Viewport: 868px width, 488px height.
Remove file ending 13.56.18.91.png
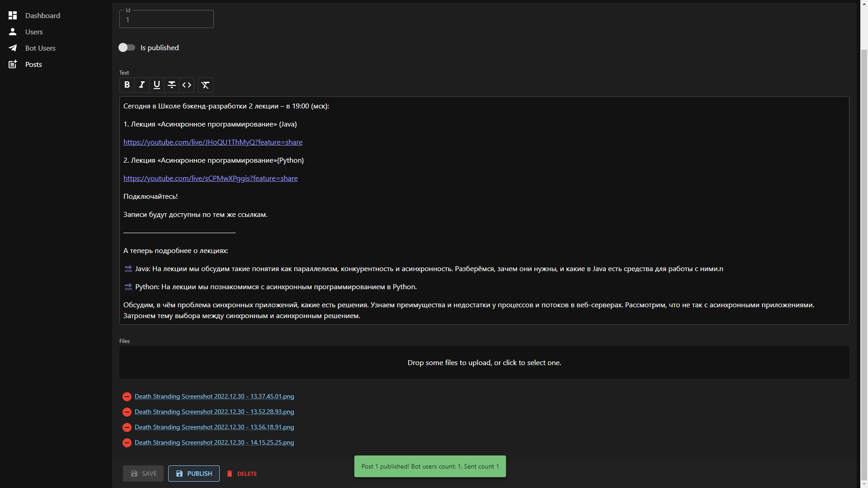(127, 427)
